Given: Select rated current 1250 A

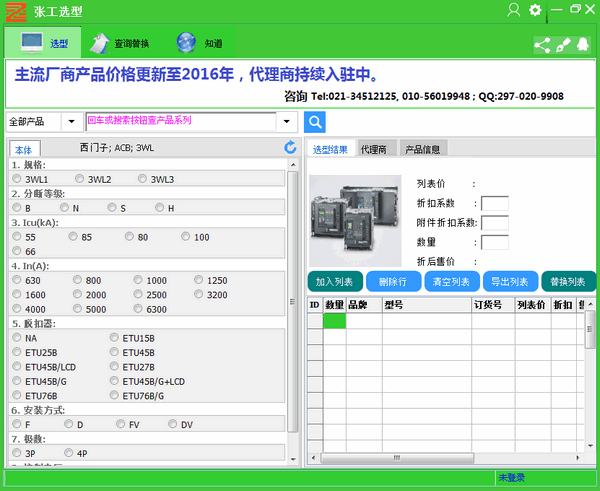Looking at the screenshot, I should 199,280.
